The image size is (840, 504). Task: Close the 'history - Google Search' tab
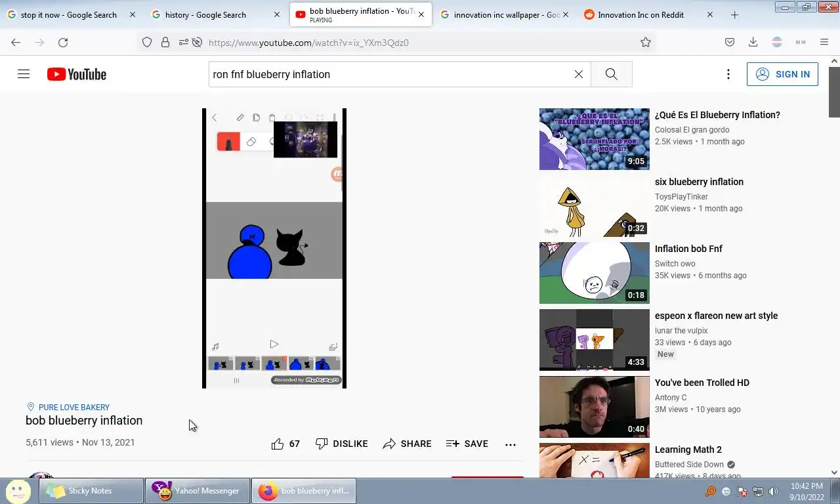pos(277,14)
